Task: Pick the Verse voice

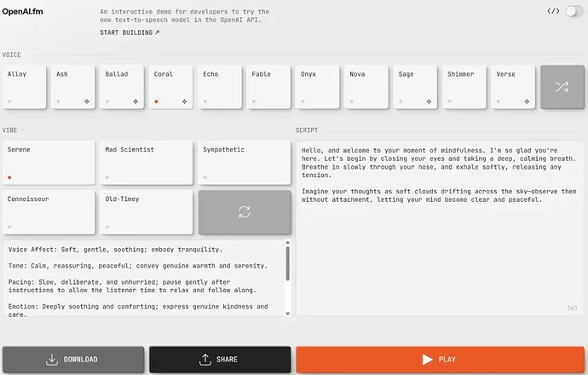Action: [x=513, y=87]
